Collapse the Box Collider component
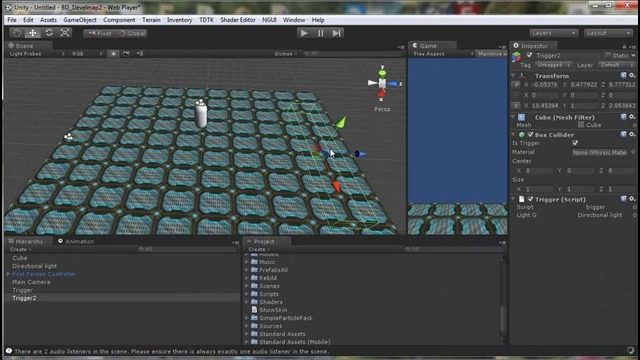The image size is (640, 360). click(513, 135)
